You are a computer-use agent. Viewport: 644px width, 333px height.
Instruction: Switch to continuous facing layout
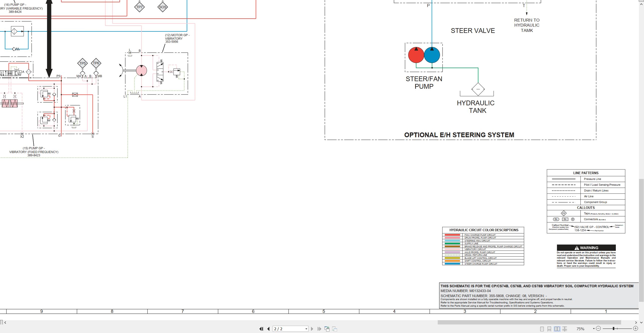pyautogui.click(x=565, y=329)
